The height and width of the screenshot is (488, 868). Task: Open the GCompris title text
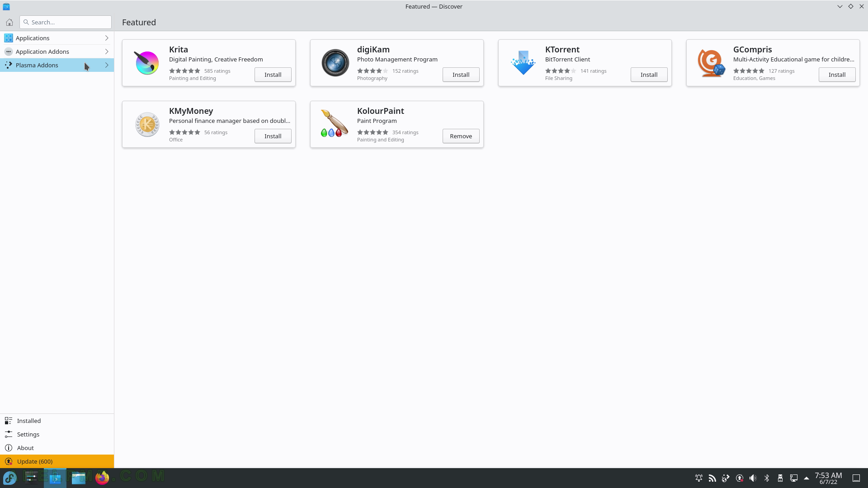pos(753,49)
